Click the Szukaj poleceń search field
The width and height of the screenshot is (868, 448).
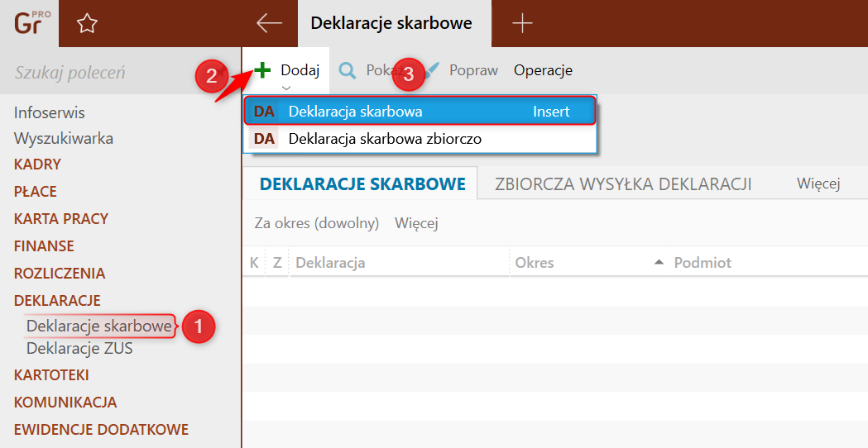tap(119, 72)
